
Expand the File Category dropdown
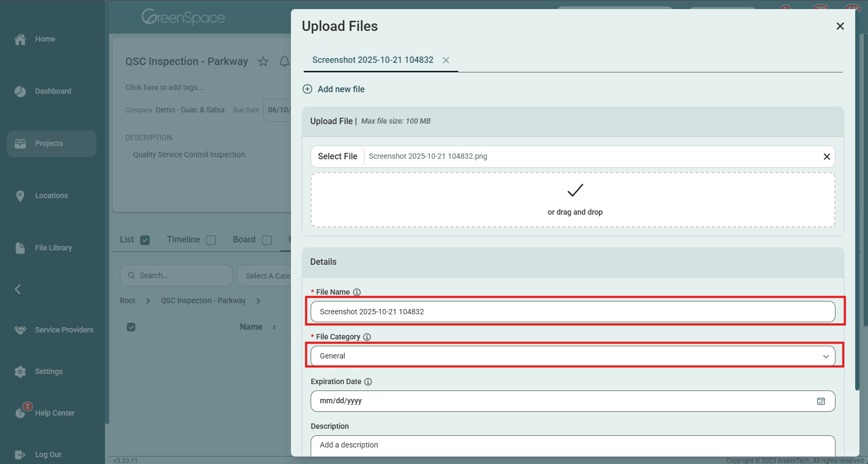pyautogui.click(x=573, y=356)
